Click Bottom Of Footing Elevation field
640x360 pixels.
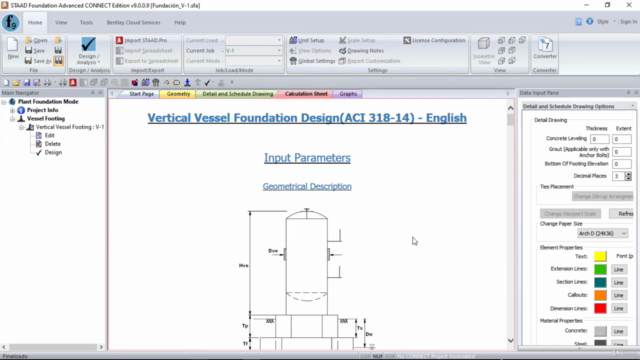[x=622, y=164]
